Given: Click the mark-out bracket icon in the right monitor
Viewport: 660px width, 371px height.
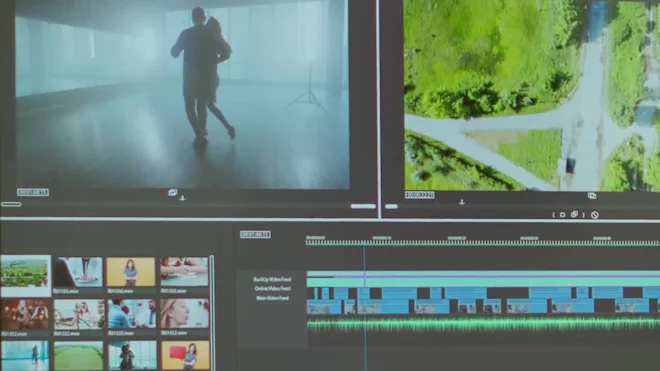Looking at the screenshot, I should [x=583, y=215].
